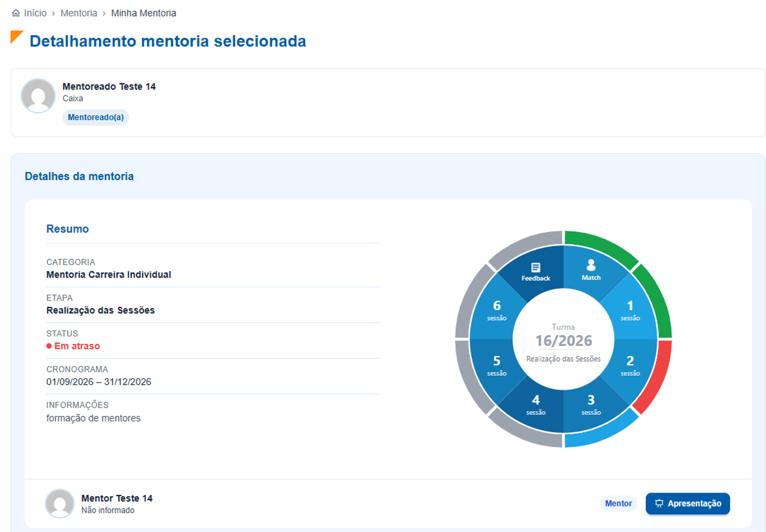
Task: Click the Mentoreado(a) badge
Action: 95,117
